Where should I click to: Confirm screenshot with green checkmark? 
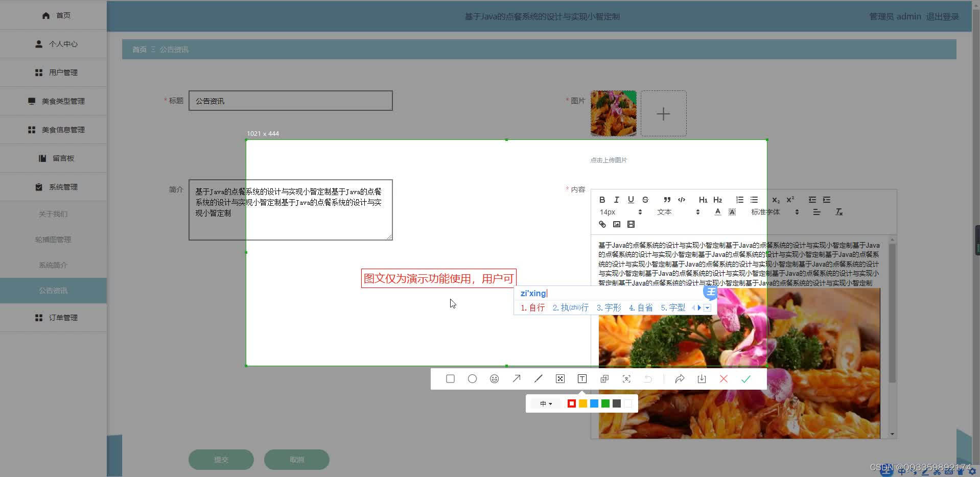click(x=746, y=379)
